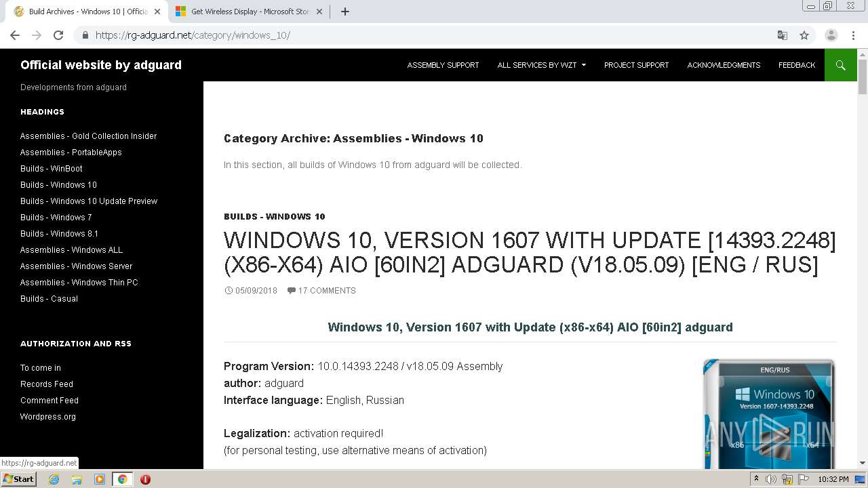The image size is (868, 488).
Task: Open Builds - Windows 10 Update Preview
Action: 89,201
